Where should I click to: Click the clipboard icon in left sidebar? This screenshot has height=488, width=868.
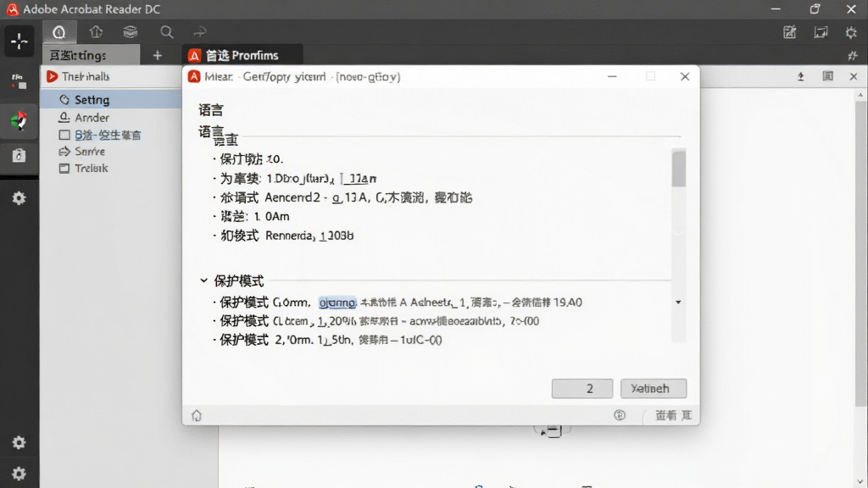(x=19, y=156)
